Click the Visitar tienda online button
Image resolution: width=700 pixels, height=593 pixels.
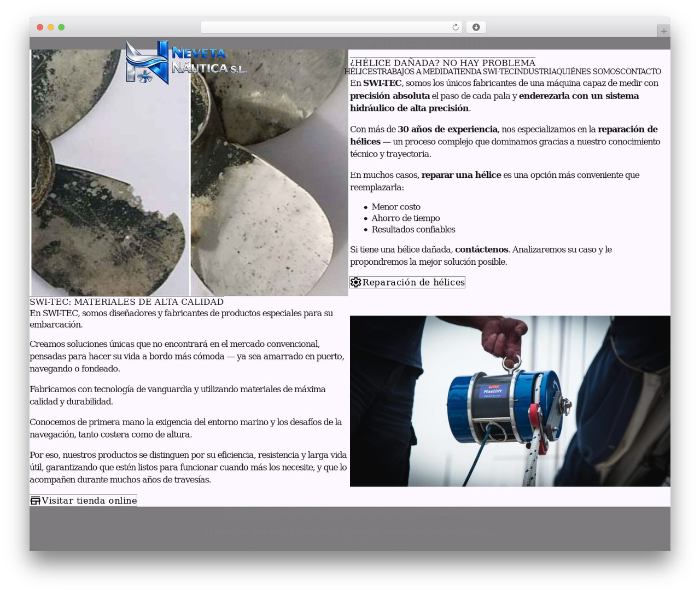83,501
